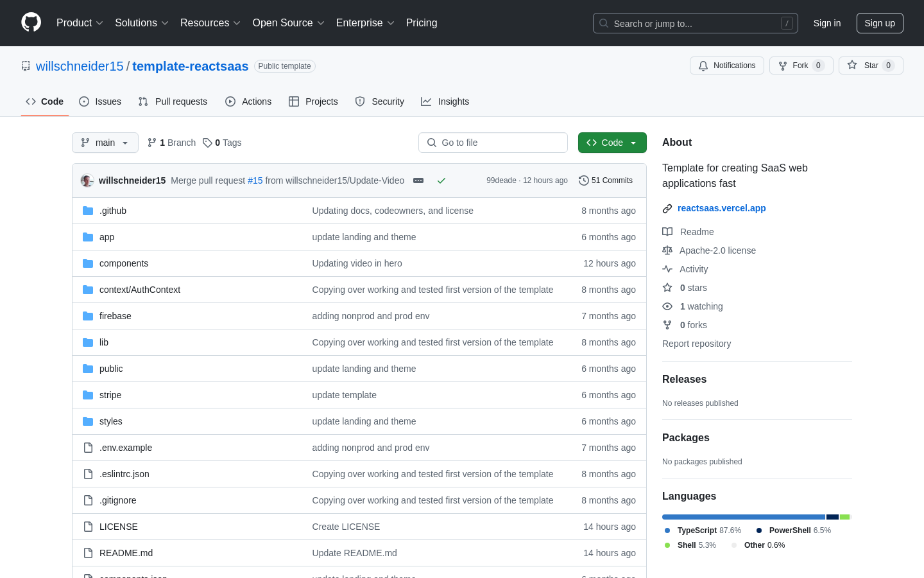Open the Security tab
The width and height of the screenshot is (924, 578).
[379, 101]
